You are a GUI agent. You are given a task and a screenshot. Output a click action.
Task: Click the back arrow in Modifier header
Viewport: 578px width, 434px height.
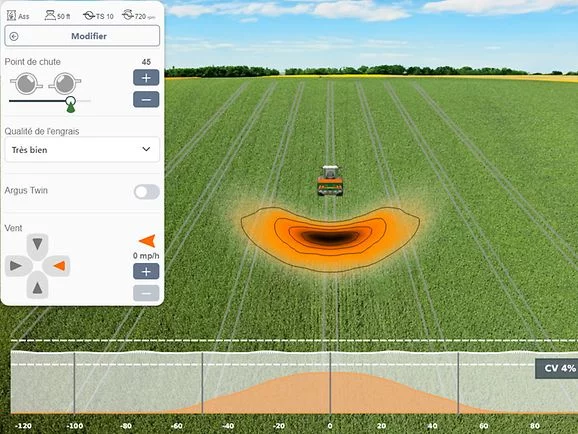pyautogui.click(x=14, y=36)
